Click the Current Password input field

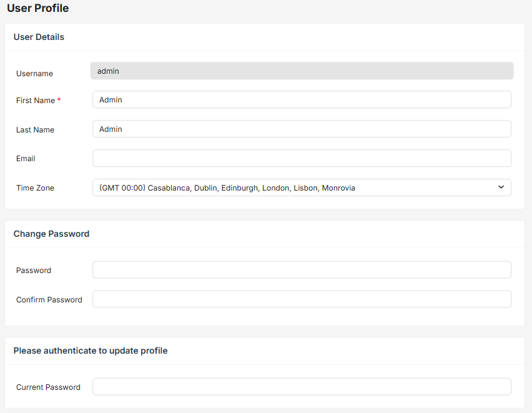[x=302, y=387]
